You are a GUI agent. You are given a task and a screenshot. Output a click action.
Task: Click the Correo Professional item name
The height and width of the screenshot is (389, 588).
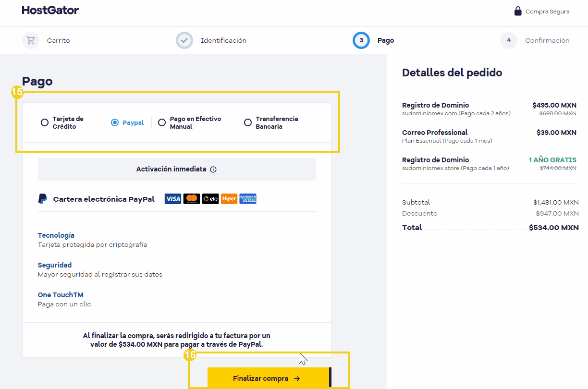point(435,132)
